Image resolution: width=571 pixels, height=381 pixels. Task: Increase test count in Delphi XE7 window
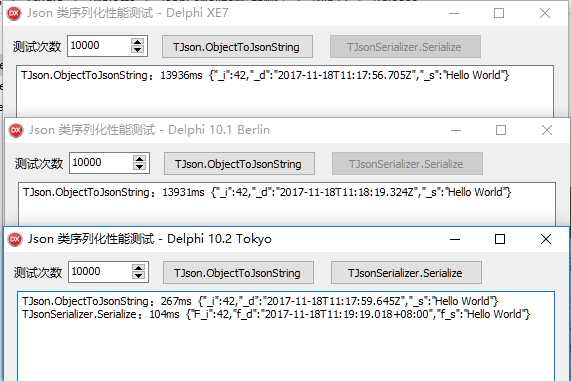coord(137,42)
